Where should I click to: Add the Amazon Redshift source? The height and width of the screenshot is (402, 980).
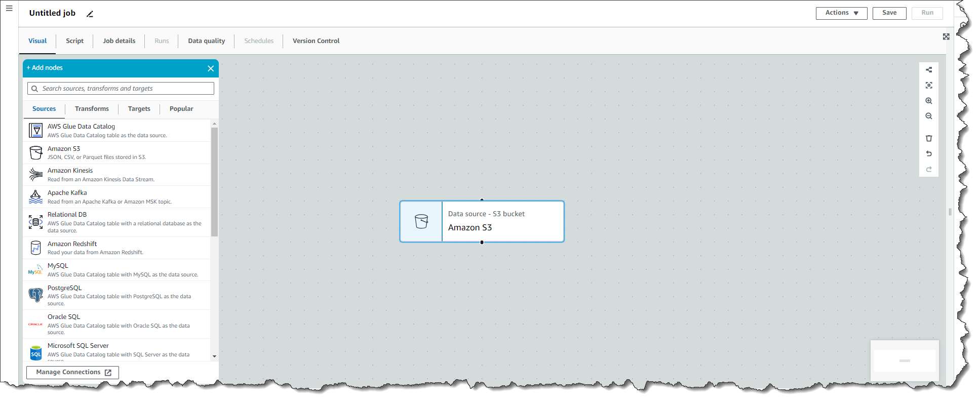117,248
